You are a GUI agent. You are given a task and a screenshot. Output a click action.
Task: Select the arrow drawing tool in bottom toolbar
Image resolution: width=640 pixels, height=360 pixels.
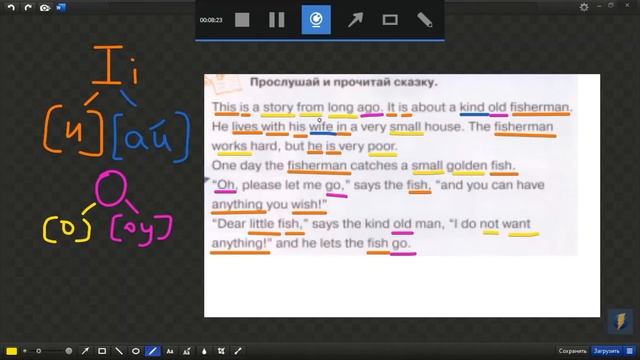pos(85,351)
